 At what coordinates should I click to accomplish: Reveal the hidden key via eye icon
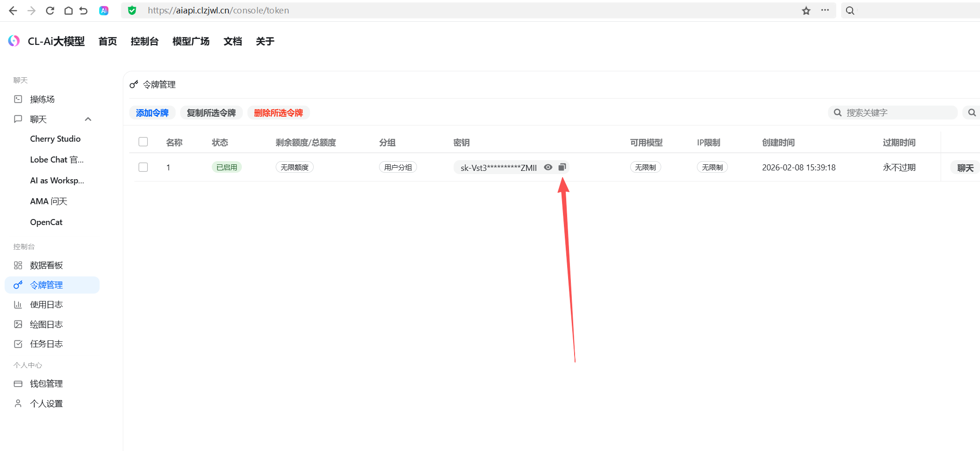click(x=548, y=167)
